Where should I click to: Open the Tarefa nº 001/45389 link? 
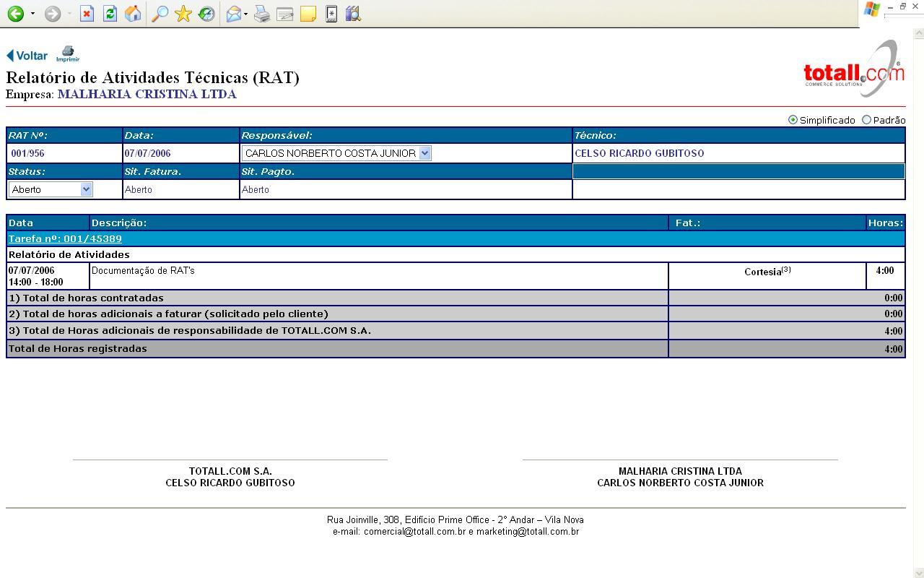(65, 238)
